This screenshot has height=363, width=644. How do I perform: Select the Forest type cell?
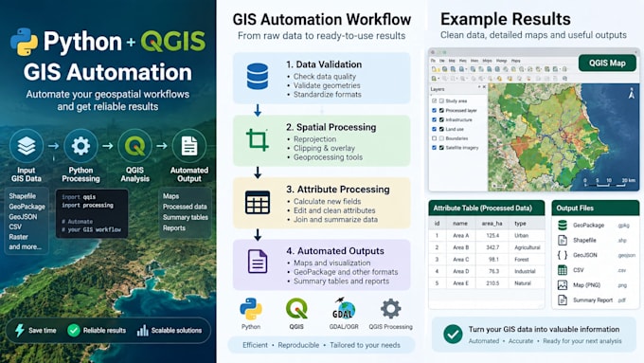[x=522, y=260]
